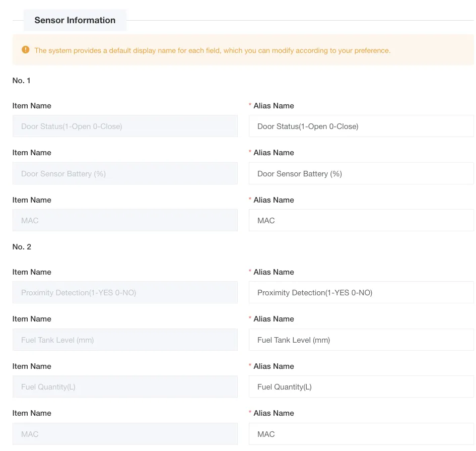Click the disabled Fuel Tank Level item field

(x=125, y=340)
